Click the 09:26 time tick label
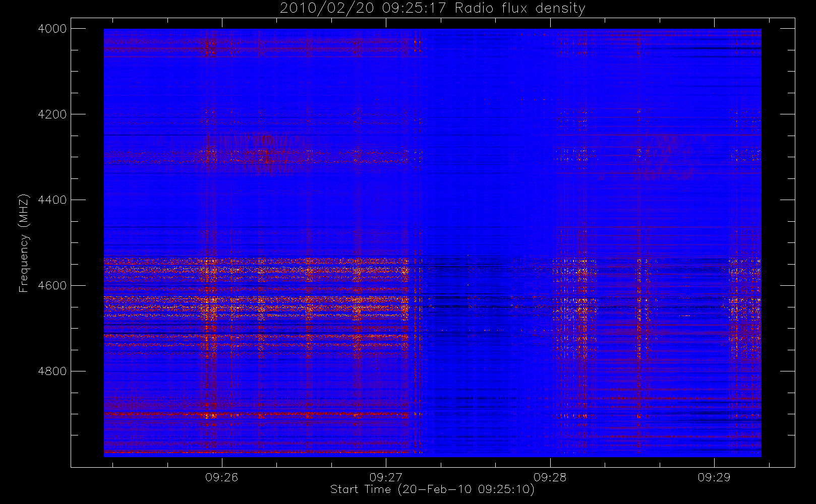The width and height of the screenshot is (816, 504). (221, 477)
